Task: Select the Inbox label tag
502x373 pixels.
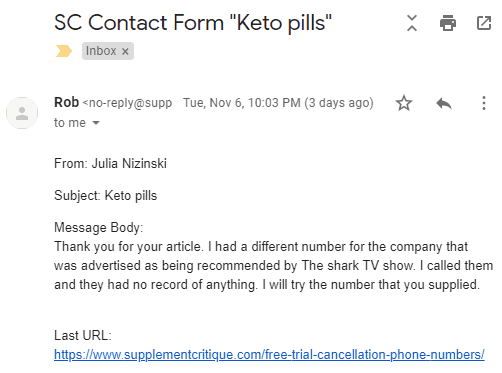Action: 101,51
